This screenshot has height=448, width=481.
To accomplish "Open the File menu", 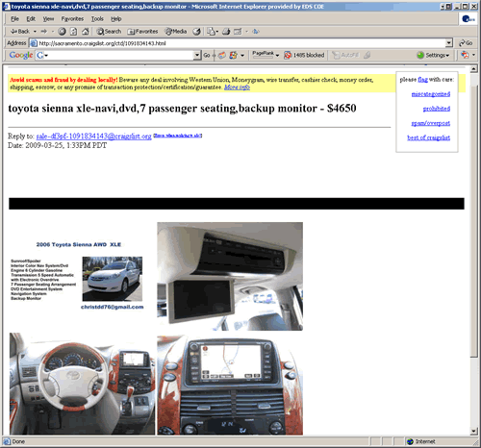I will click(x=14, y=19).
